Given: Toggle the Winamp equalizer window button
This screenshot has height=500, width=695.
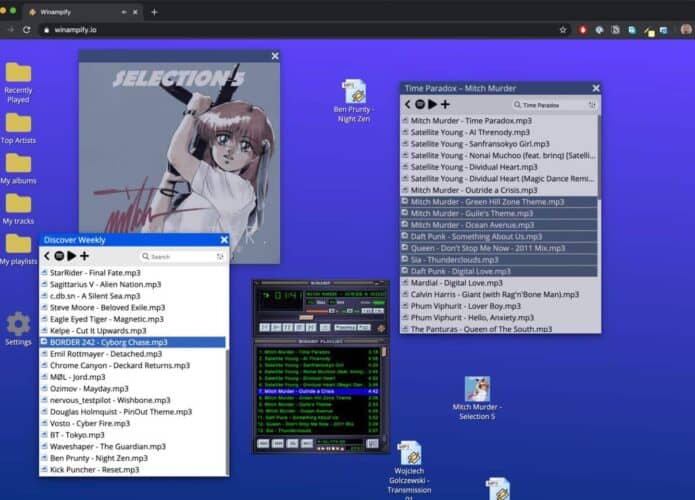Looking at the screenshot, I should 367,311.
